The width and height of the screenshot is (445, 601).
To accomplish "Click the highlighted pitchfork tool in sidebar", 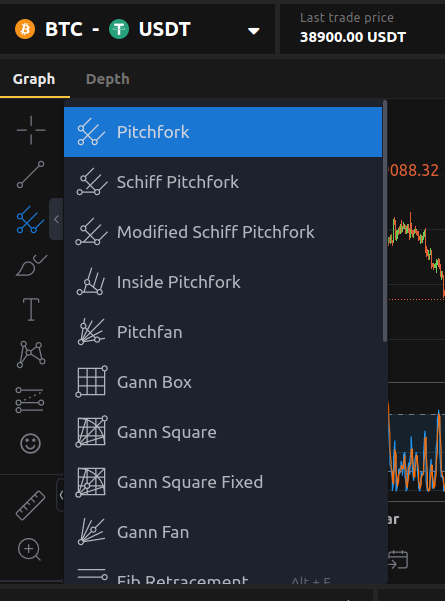I will (31, 220).
